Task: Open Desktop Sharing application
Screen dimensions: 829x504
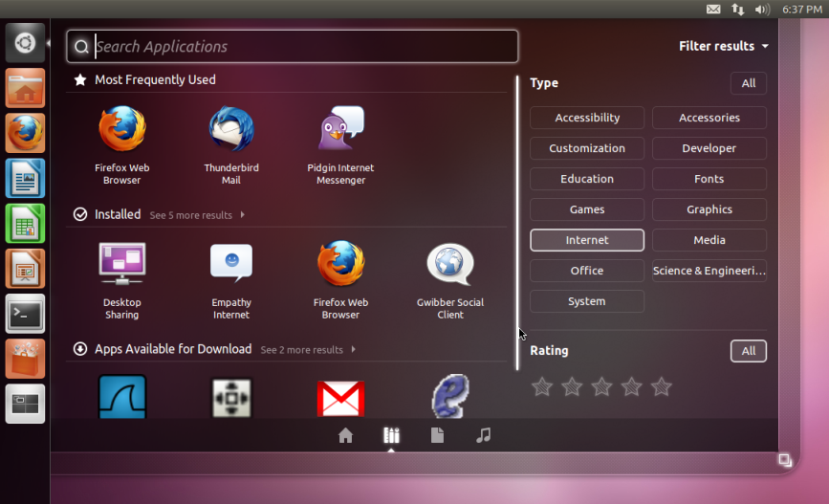Action: click(122, 280)
